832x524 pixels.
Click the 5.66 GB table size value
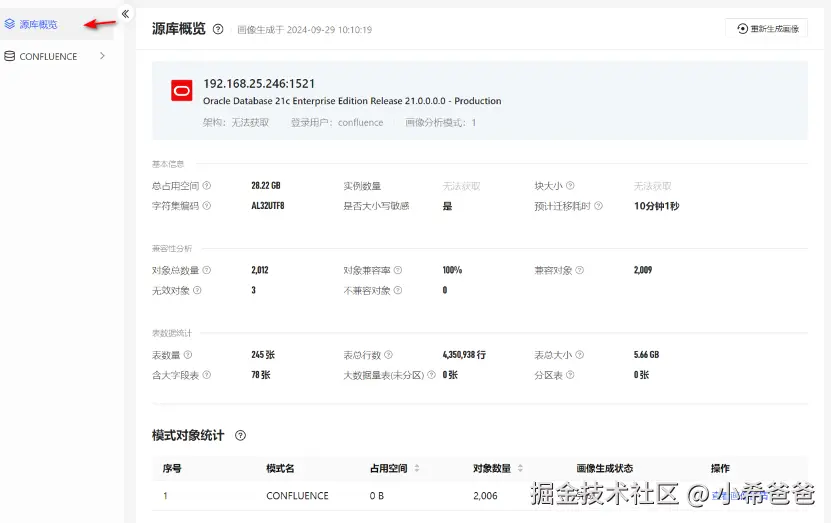tap(646, 355)
